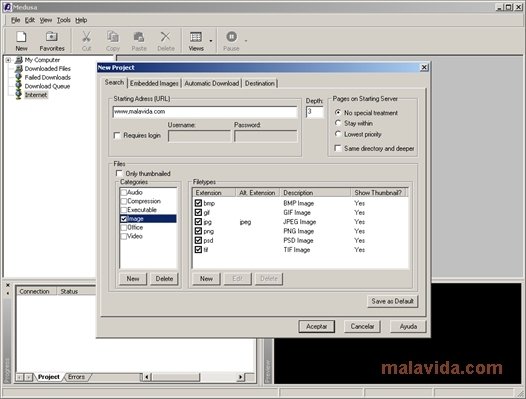Check the Audio category checkbox
The width and height of the screenshot is (526, 399).
(x=123, y=193)
